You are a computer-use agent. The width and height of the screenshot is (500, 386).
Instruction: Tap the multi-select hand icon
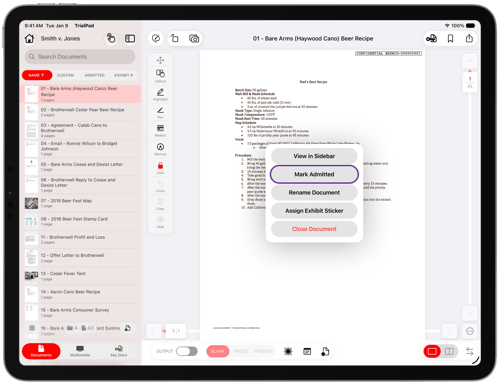tap(111, 39)
